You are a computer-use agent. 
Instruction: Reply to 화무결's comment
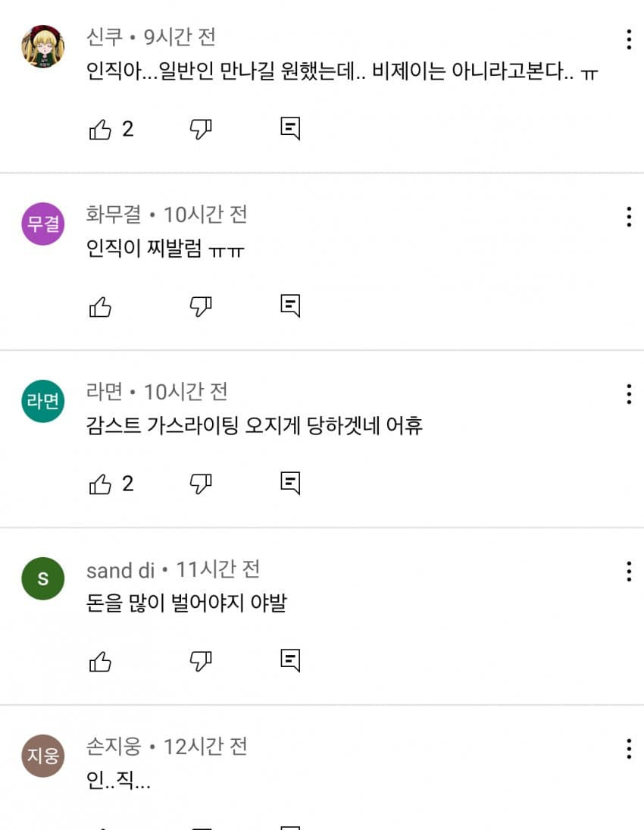[x=290, y=305]
